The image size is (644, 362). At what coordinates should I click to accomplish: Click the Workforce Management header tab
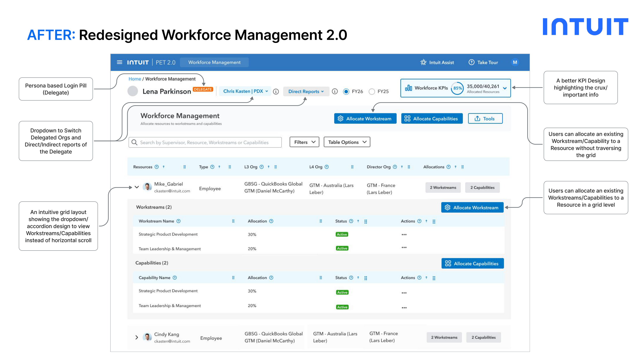[214, 62]
